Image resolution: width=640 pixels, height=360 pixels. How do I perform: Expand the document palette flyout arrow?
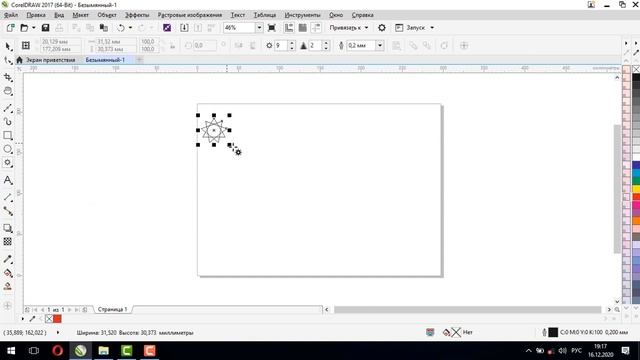22,318
